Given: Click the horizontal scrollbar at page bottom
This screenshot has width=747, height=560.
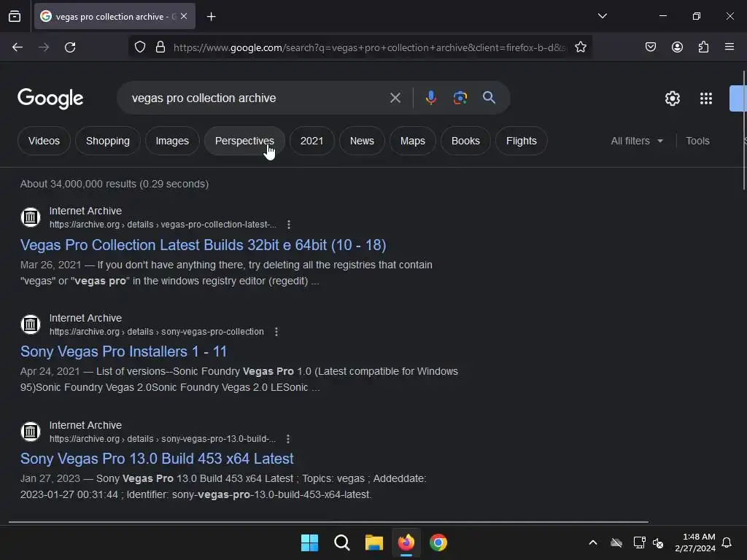Looking at the screenshot, I should [x=329, y=522].
